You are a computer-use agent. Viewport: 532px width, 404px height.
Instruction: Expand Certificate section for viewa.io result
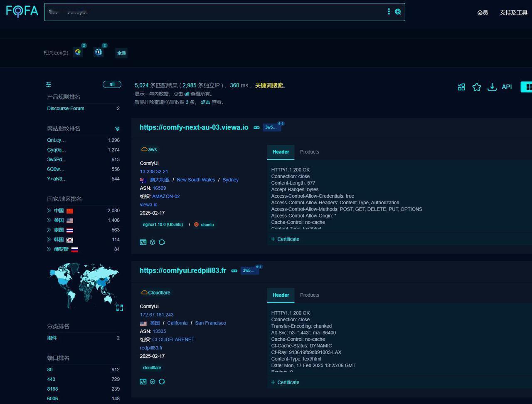[x=285, y=239]
